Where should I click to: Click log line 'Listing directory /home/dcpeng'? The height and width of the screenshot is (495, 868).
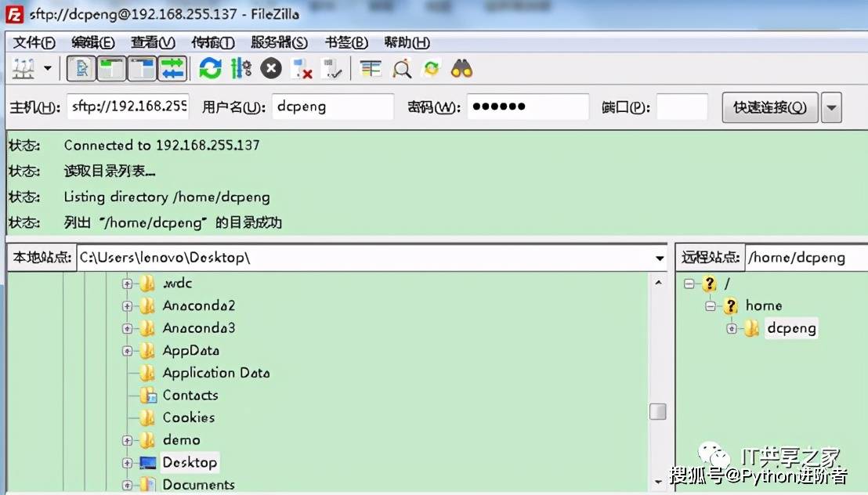[167, 197]
